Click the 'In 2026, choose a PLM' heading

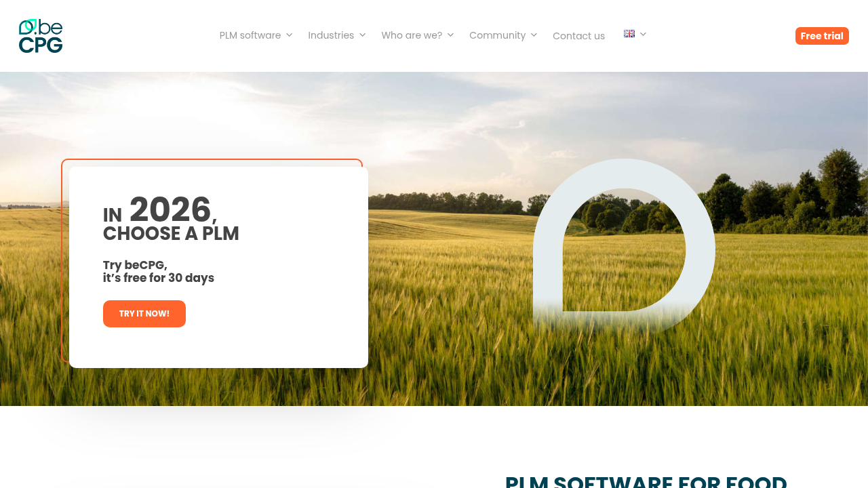(171, 218)
